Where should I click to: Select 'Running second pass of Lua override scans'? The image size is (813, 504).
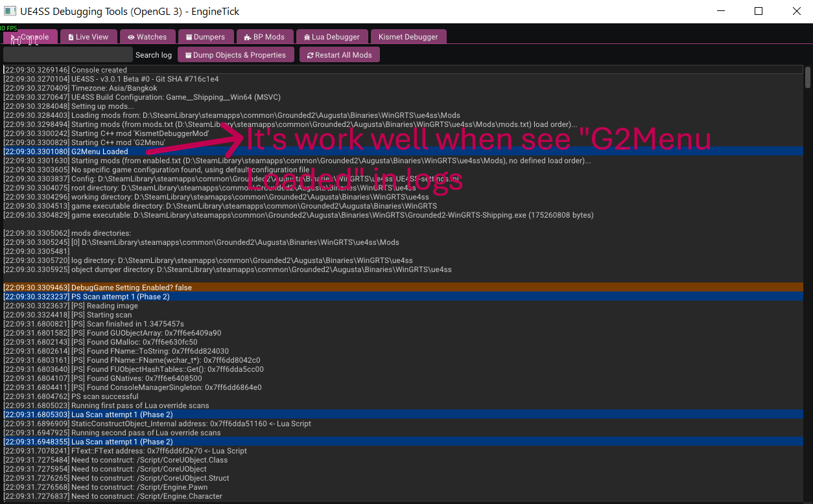pyautogui.click(x=403, y=433)
